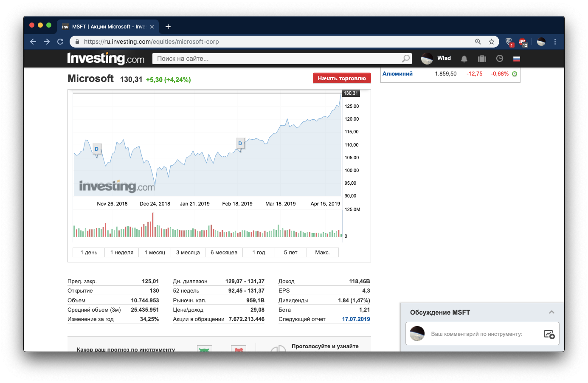Vote bullish with the green bull icon
588x383 pixels.
pyautogui.click(x=205, y=349)
